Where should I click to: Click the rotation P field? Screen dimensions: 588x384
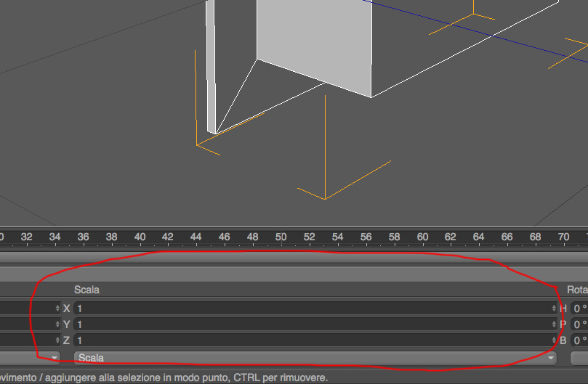(x=579, y=324)
